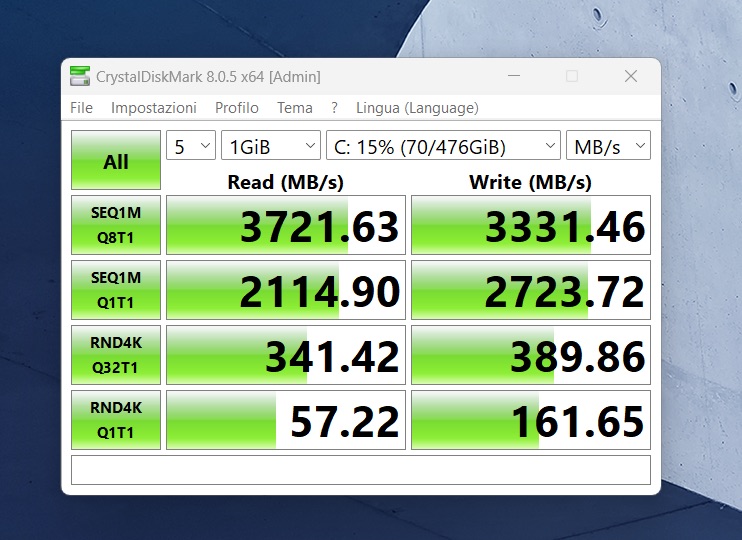Click the 2114.90 read result
Image resolution: width=742 pixels, height=540 pixels.
(286, 290)
